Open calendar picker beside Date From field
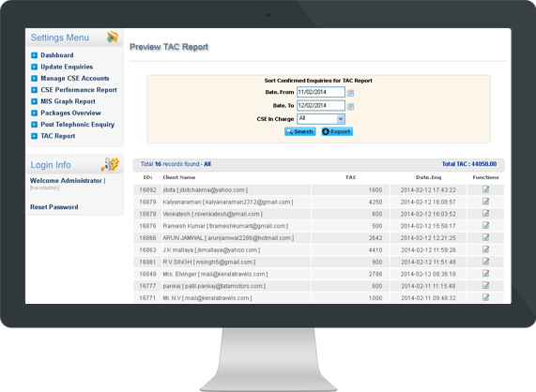The height and width of the screenshot is (392, 536). pos(350,93)
